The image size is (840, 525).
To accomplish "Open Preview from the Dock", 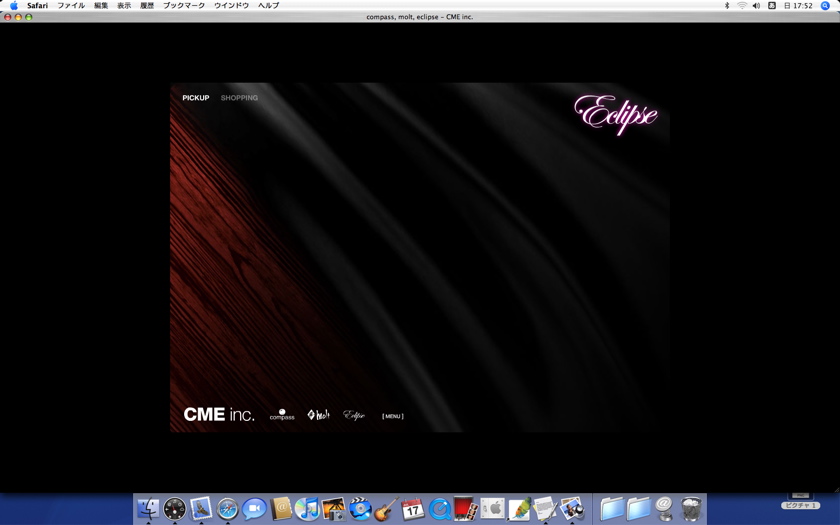I will point(572,508).
